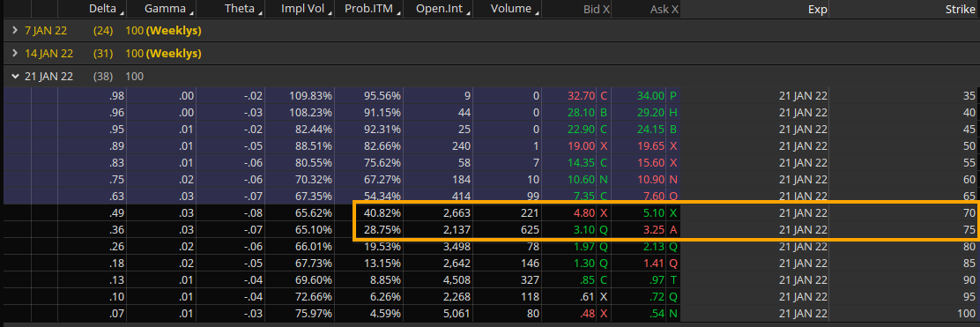This screenshot has height=327, width=980.
Task: Click the .72 ask price
Action: pos(657,298)
